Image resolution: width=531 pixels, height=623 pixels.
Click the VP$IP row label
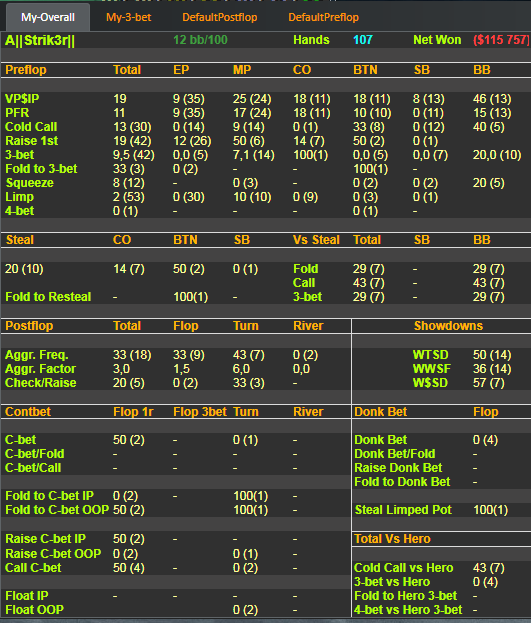[x=22, y=99]
